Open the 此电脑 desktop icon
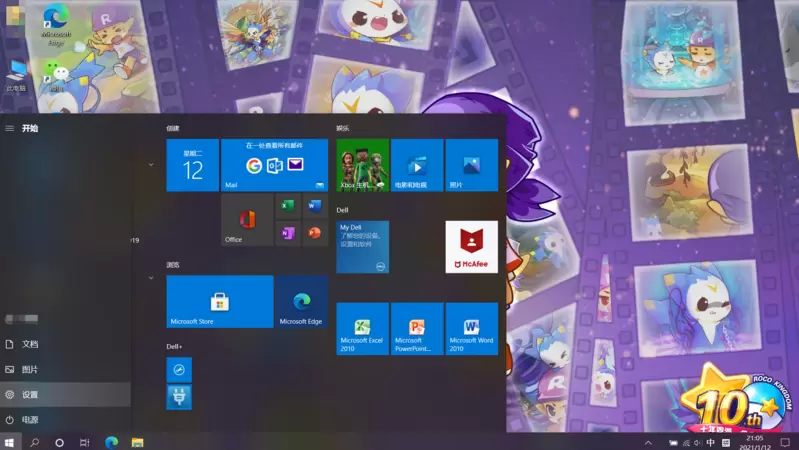This screenshot has height=450, width=799. (x=16, y=75)
